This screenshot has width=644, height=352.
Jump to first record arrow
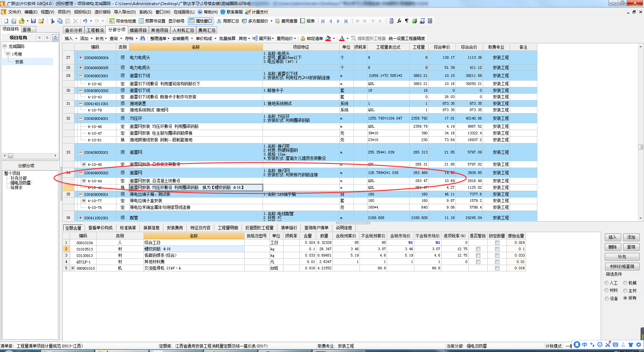point(323,21)
